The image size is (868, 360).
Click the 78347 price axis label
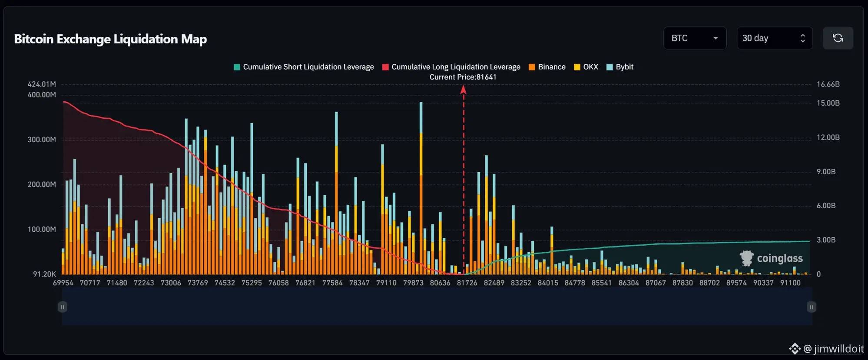(x=359, y=283)
